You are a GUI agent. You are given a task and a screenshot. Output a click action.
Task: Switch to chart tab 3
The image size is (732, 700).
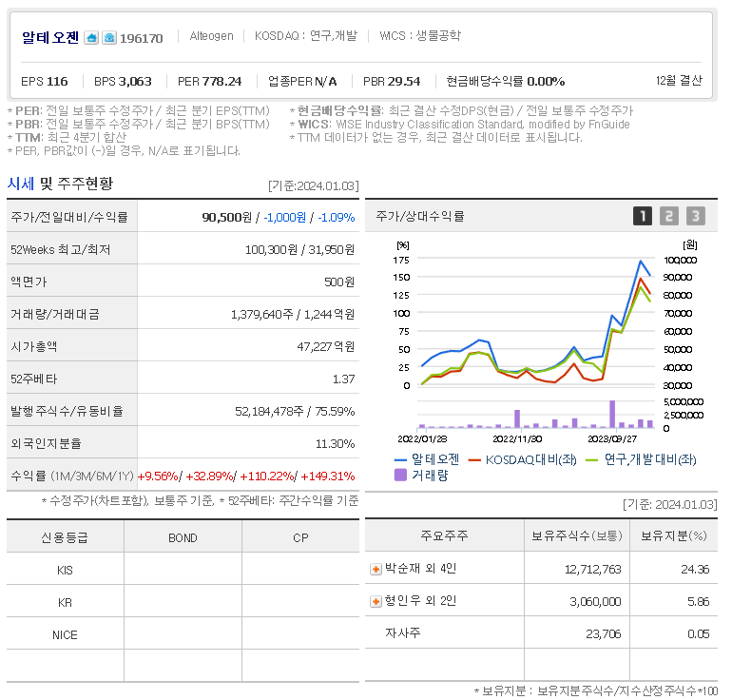click(x=696, y=216)
